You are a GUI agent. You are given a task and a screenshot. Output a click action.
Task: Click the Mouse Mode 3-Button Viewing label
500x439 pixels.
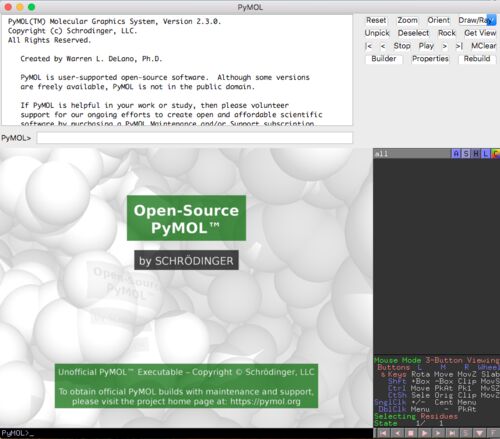tap(437, 360)
